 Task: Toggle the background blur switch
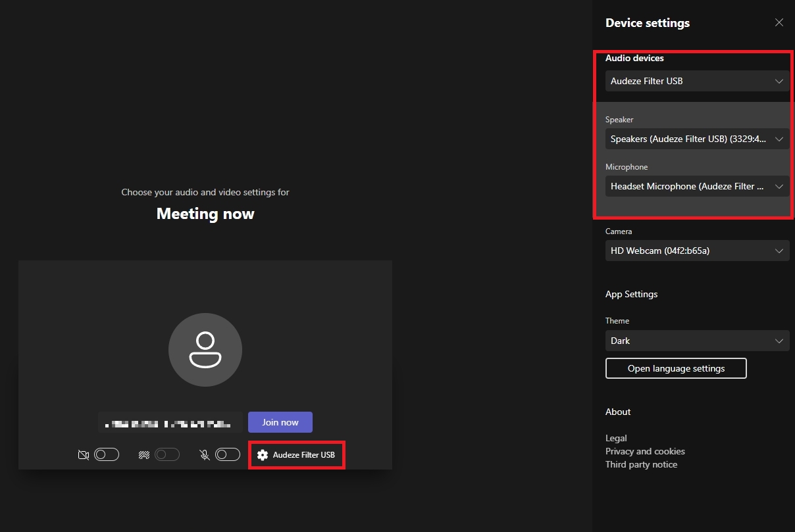(167, 454)
